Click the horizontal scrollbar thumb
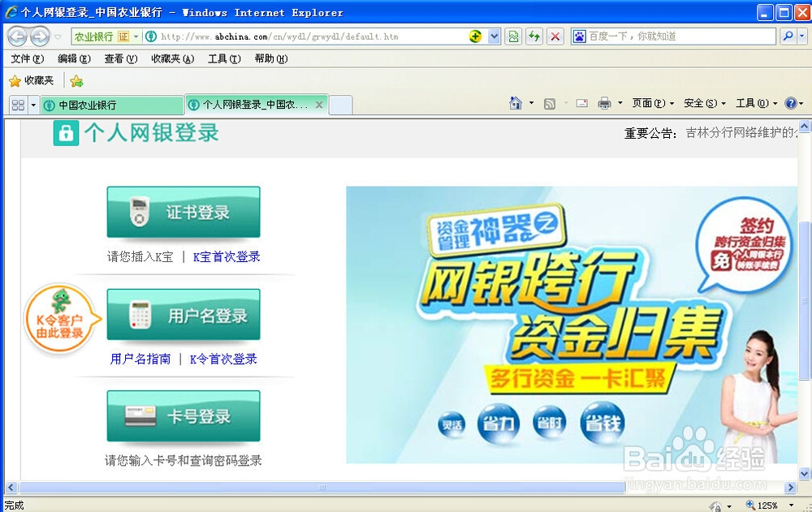The width and height of the screenshot is (812, 512). coord(322,487)
